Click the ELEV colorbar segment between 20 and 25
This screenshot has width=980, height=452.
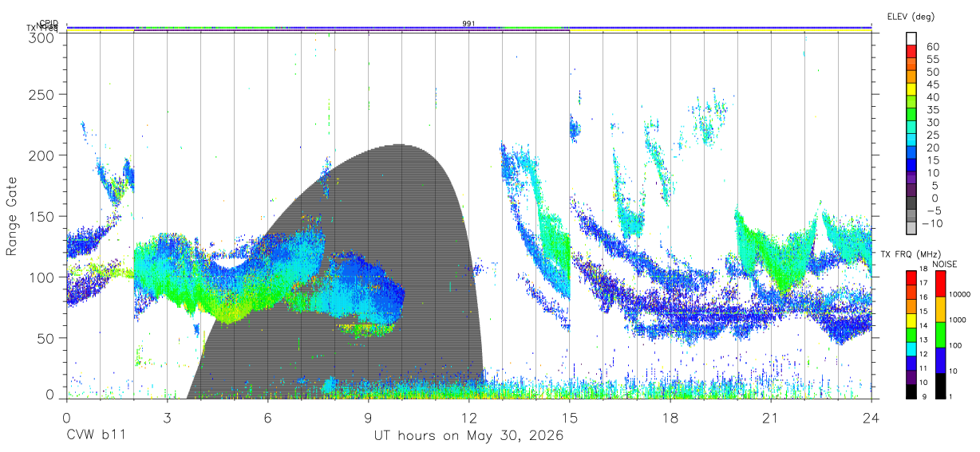911,141
